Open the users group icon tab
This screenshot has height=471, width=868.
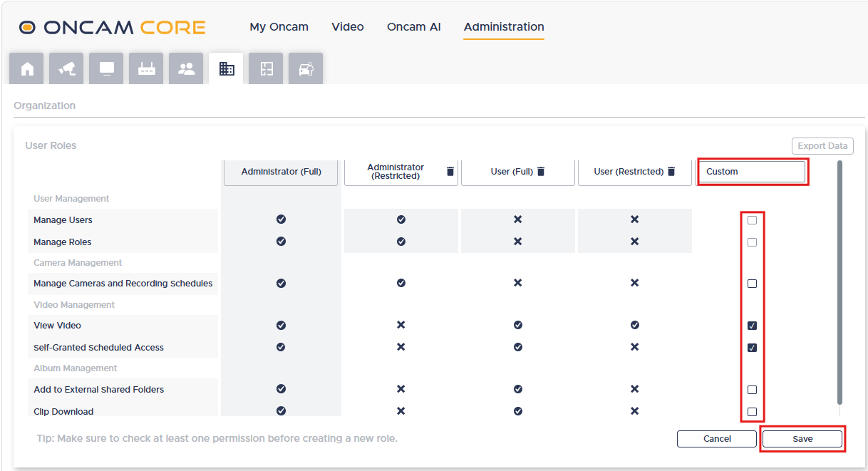187,68
